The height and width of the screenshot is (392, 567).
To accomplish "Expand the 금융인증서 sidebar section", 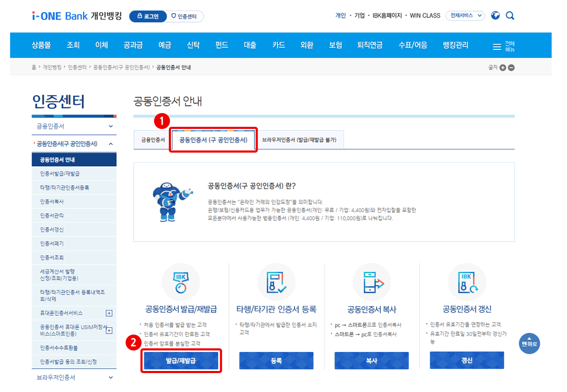I will pyautogui.click(x=74, y=126).
